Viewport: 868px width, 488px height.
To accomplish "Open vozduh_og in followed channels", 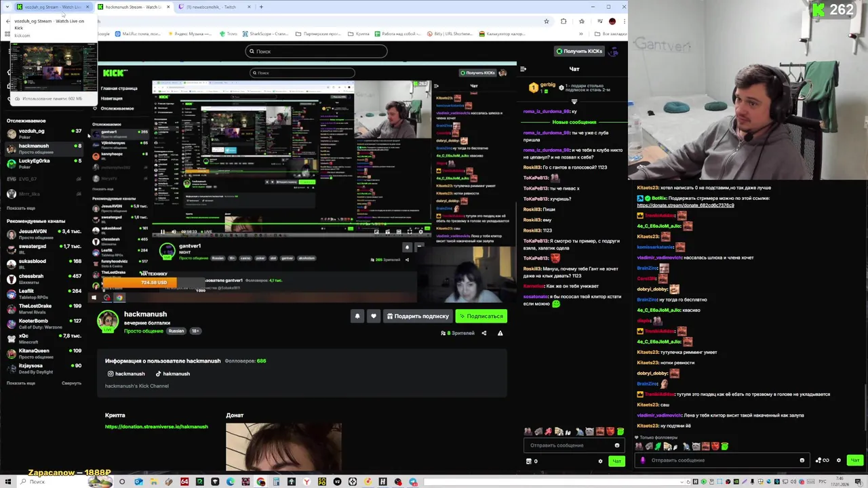I will (x=45, y=133).
